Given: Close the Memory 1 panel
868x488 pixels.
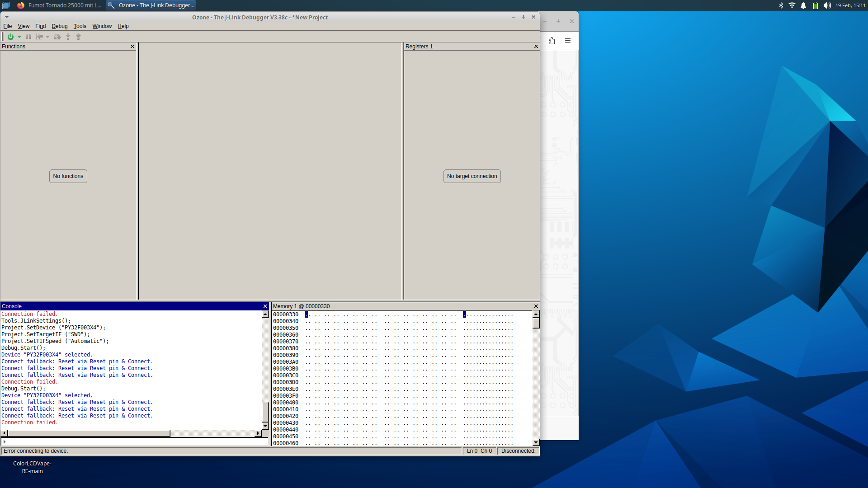Looking at the screenshot, I should pyautogui.click(x=536, y=306).
